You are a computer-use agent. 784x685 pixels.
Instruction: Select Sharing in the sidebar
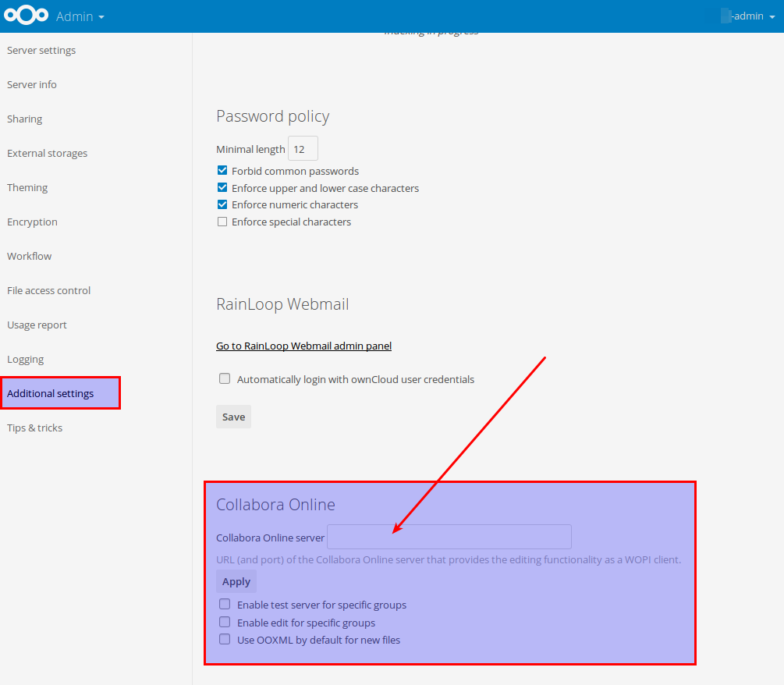click(x=25, y=119)
